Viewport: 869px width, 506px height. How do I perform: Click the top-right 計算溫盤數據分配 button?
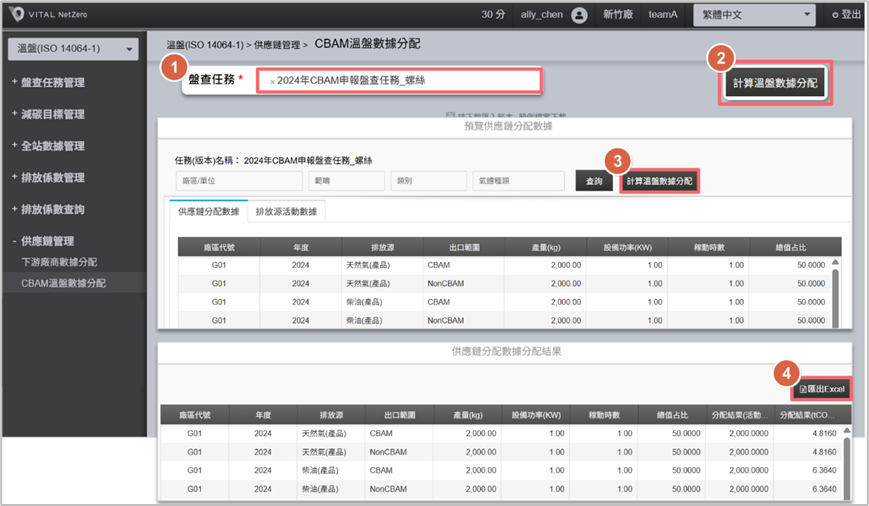(x=775, y=84)
